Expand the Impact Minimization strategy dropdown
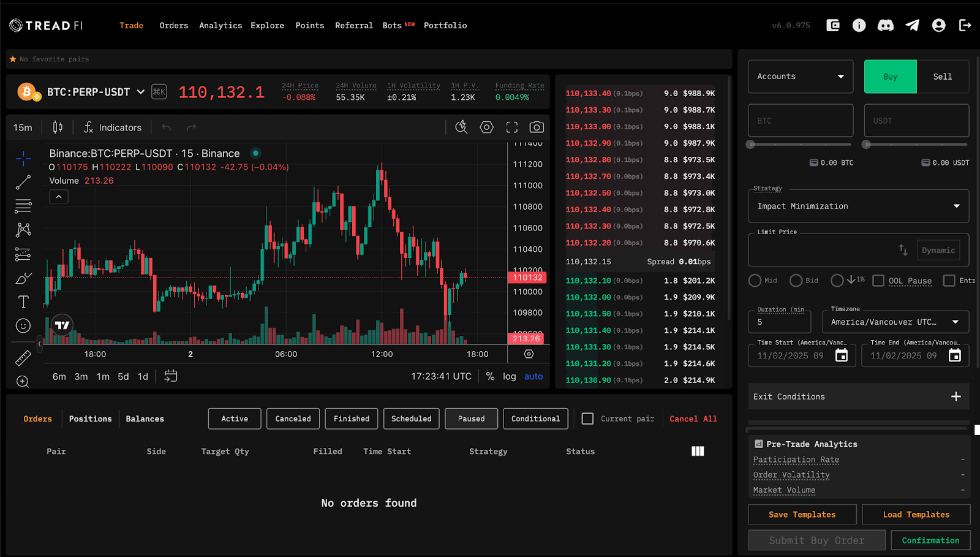 (x=859, y=206)
